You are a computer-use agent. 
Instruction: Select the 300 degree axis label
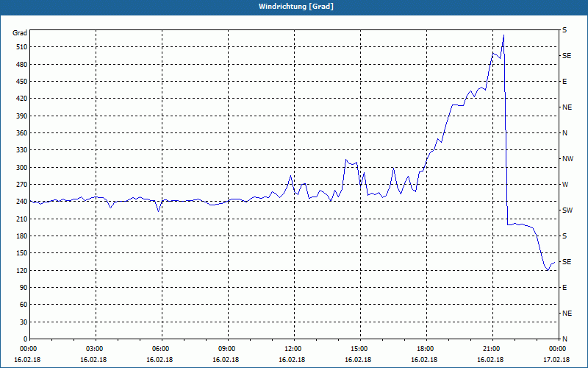tap(22, 168)
